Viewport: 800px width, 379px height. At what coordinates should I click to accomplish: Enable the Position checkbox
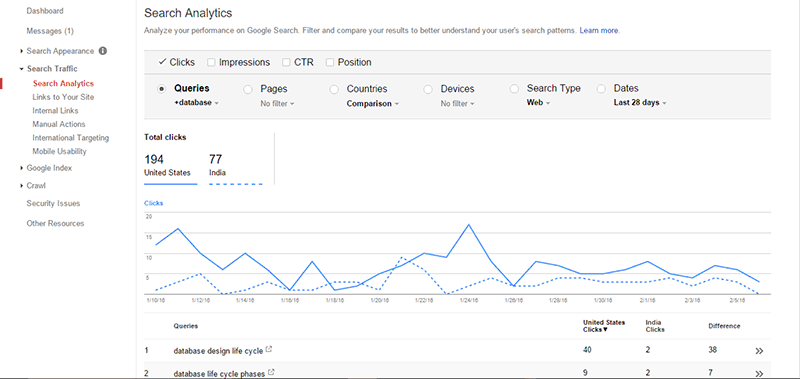tap(330, 63)
